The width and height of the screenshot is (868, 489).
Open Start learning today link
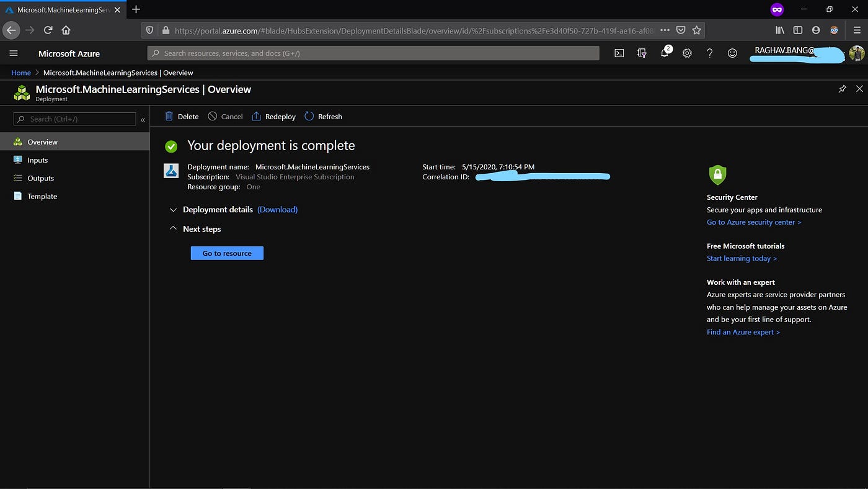742,258
